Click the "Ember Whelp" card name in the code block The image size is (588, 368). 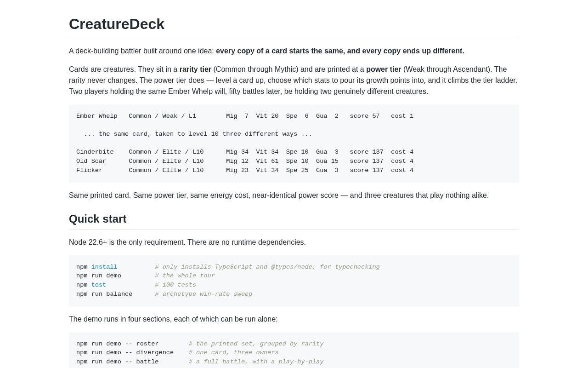point(97,116)
